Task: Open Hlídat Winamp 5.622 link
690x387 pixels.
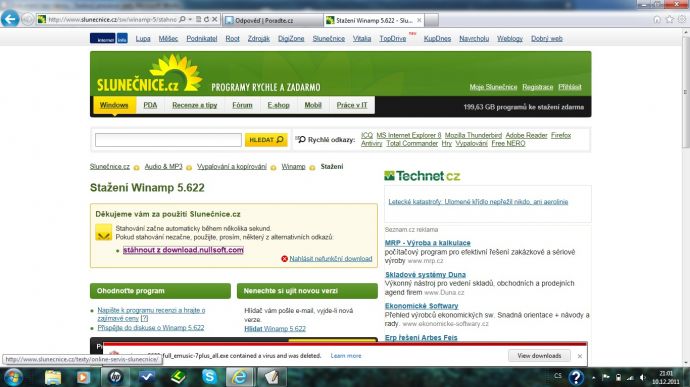Action: click(x=275, y=328)
